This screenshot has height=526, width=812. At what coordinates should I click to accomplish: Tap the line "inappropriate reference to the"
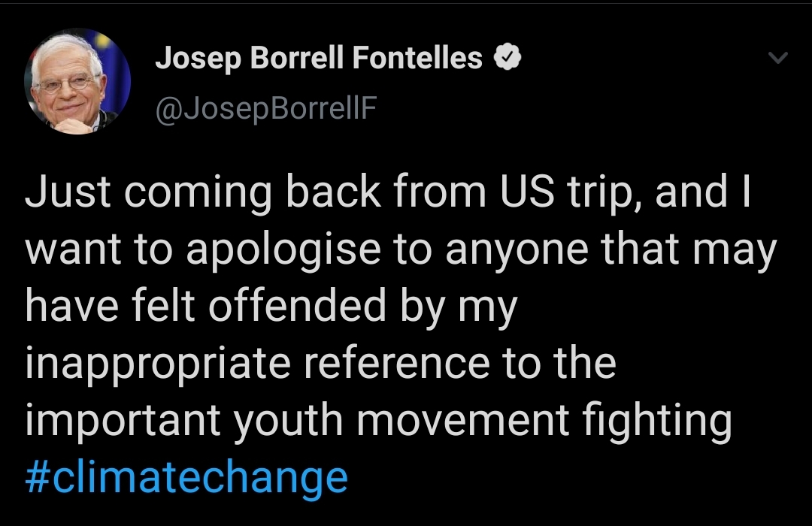[x=321, y=364]
